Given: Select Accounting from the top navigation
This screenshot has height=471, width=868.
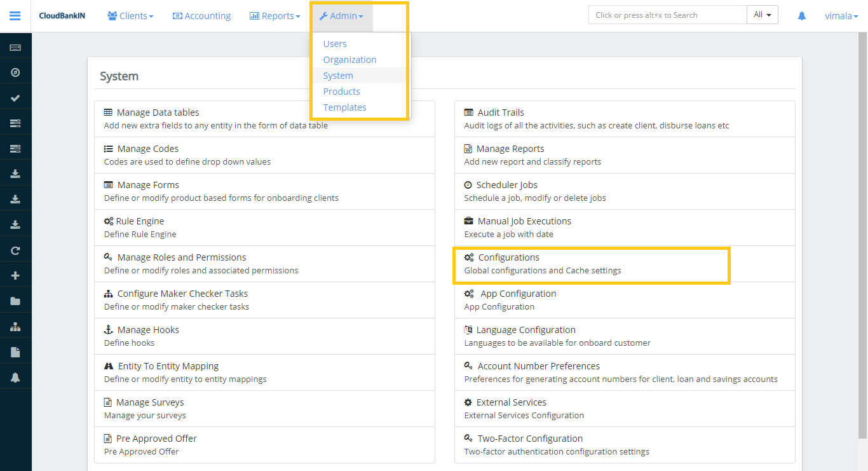Looking at the screenshot, I should pos(201,16).
